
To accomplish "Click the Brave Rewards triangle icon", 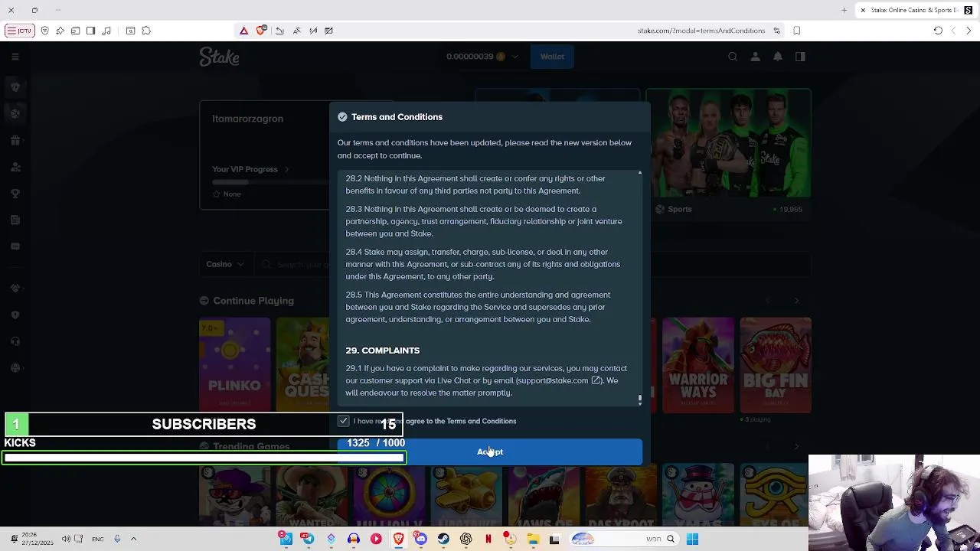I will pos(243,31).
